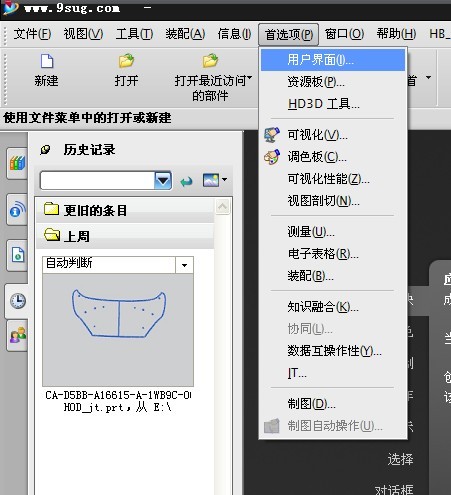Click the hood part preview thumbnail

118,330
